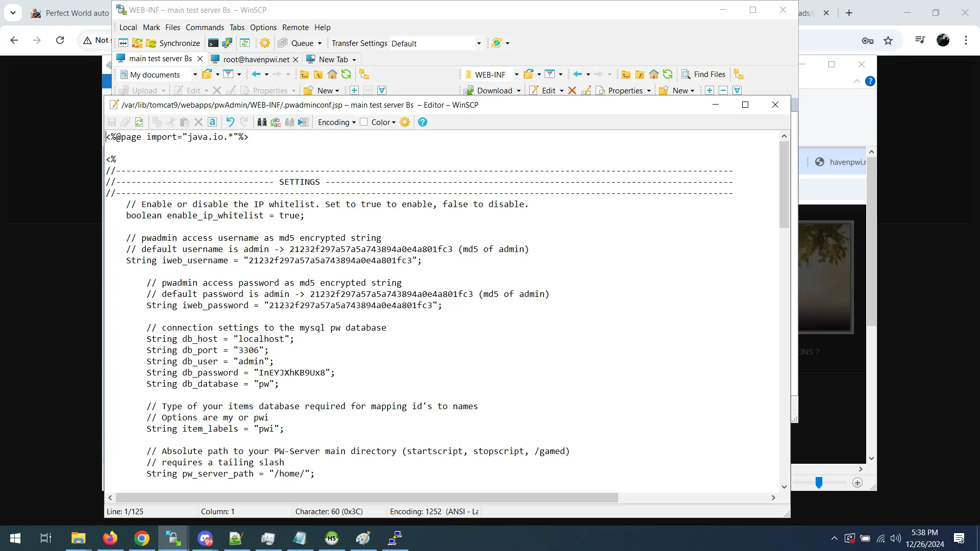Click WinSCP Preferences gear in main toolbar
This screenshot has width=980, height=551.
pyautogui.click(x=265, y=43)
